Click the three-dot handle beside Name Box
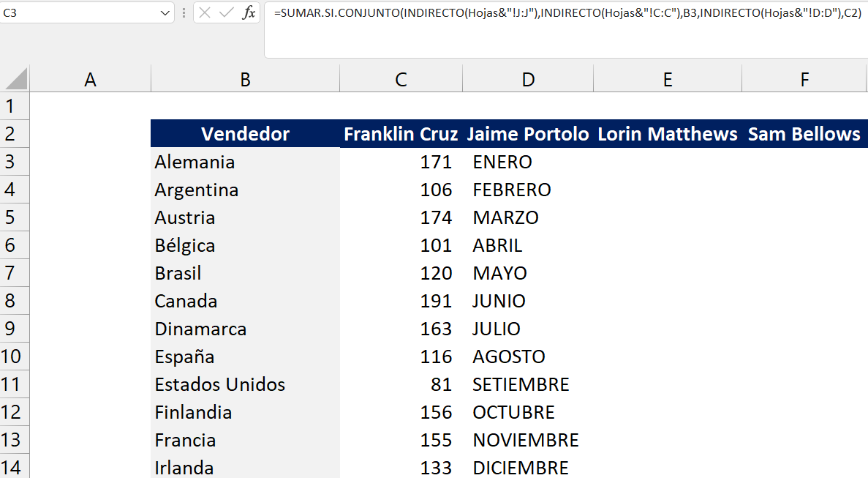Image resolution: width=868 pixels, height=478 pixels. tap(184, 12)
